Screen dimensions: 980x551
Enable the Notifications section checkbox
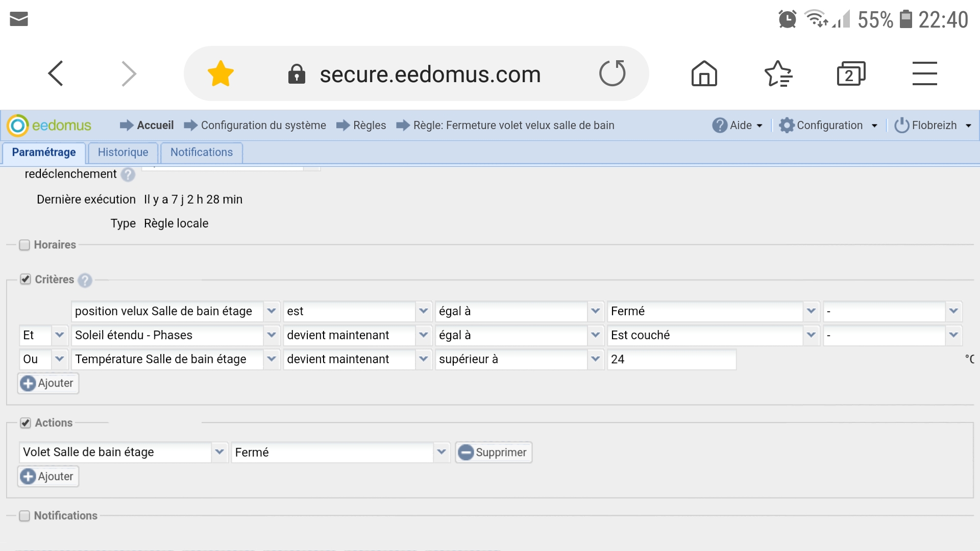[x=24, y=516]
